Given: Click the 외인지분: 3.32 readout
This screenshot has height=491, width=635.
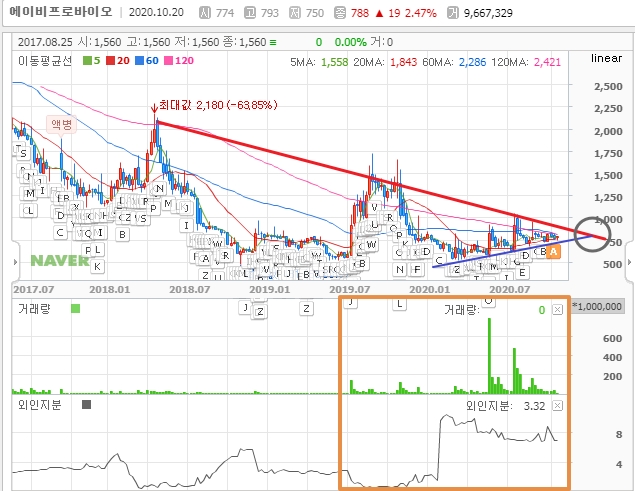Looking at the screenshot, I should click(x=505, y=406).
